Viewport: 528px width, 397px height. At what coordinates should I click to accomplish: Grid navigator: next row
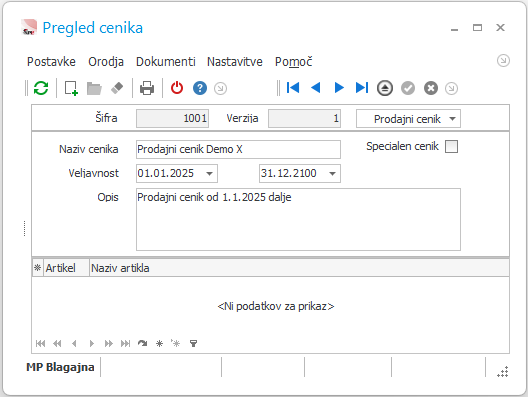(x=92, y=343)
